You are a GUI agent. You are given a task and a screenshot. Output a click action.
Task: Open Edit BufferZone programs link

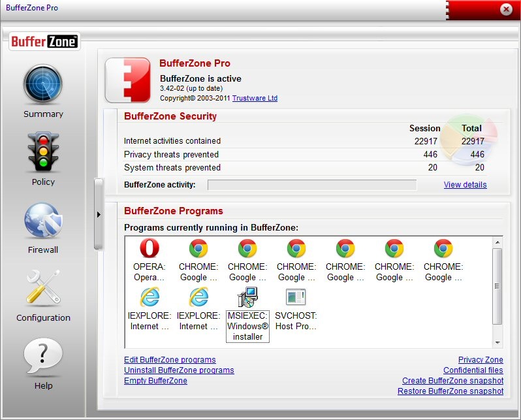tap(170, 360)
